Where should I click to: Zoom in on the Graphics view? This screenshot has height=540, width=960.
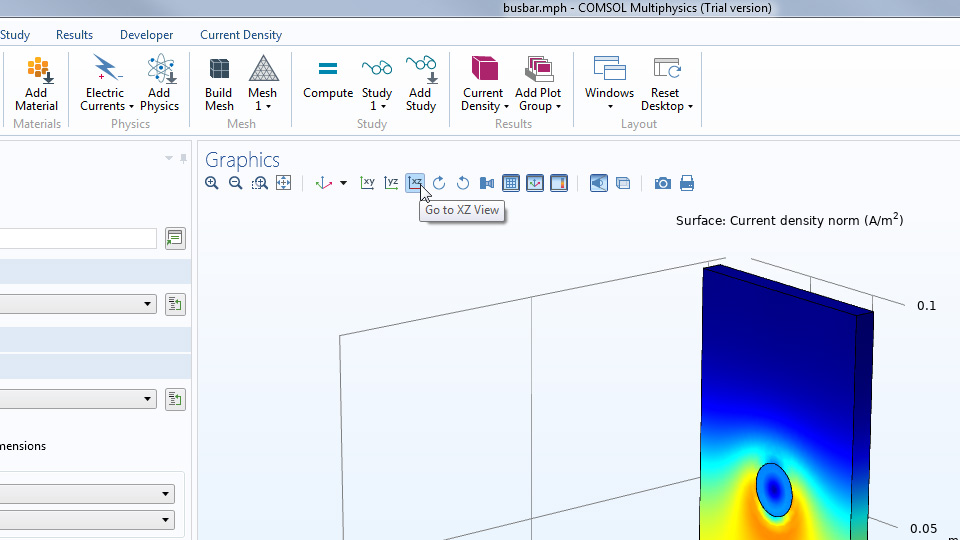212,183
